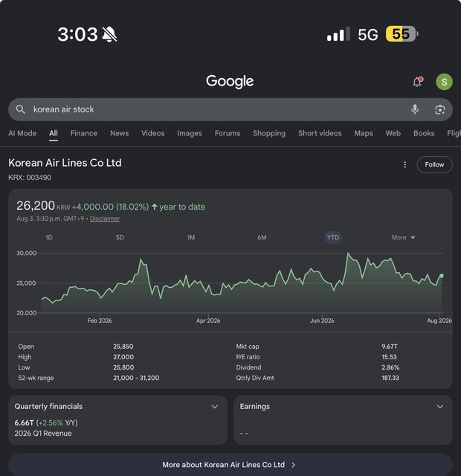Switch to the Finance tab

tap(84, 133)
